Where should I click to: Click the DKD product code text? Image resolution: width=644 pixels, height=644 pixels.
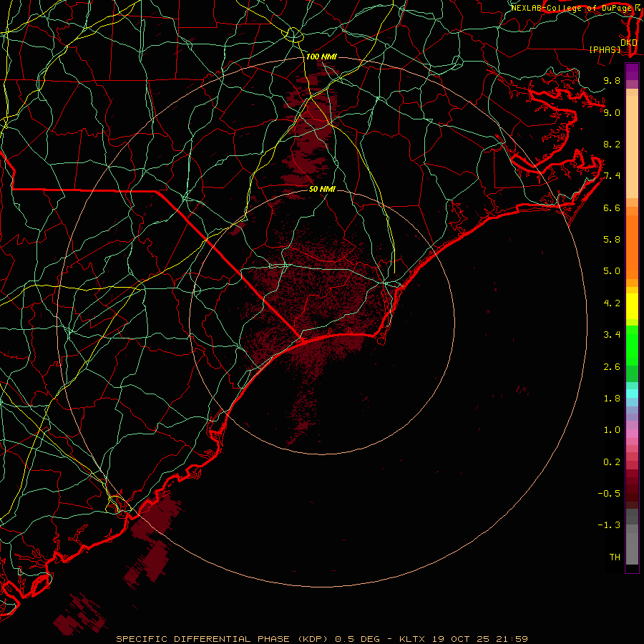(x=629, y=42)
